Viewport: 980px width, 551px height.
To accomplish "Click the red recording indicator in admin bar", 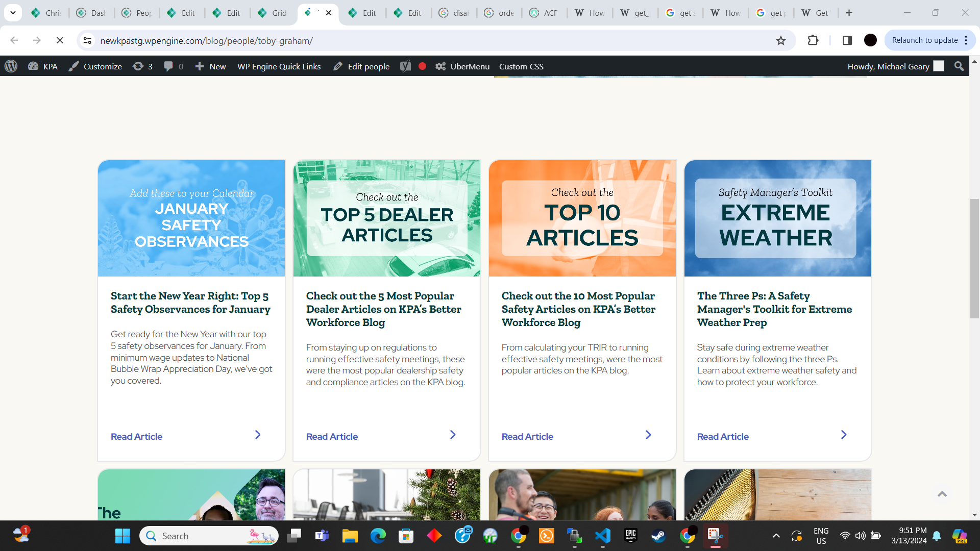I will click(422, 66).
